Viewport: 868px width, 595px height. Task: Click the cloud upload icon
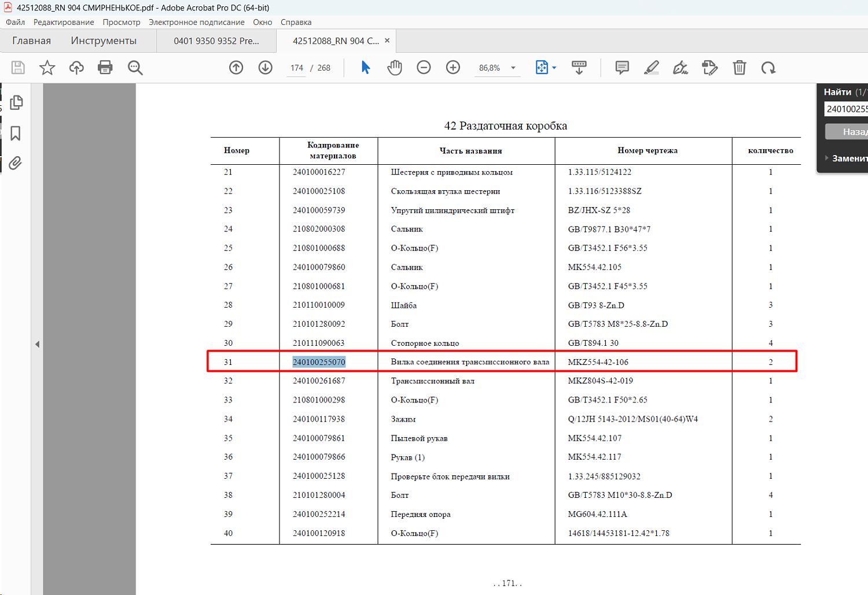tap(76, 68)
